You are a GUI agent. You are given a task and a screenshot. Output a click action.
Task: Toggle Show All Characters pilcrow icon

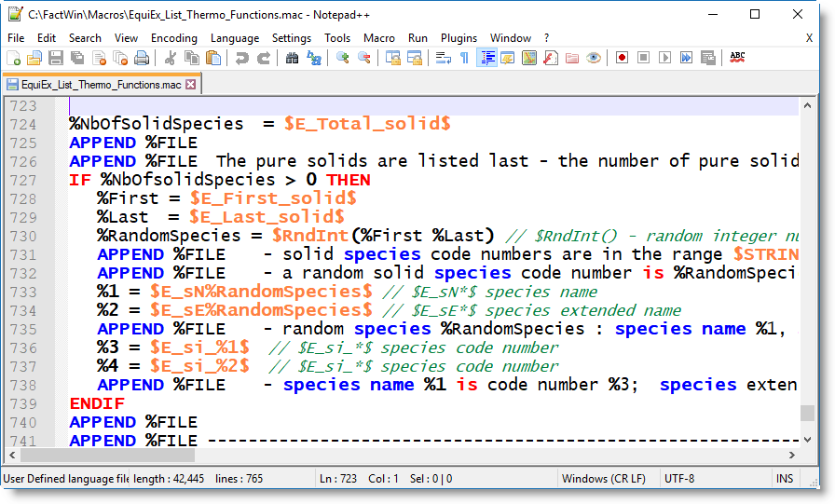click(464, 58)
